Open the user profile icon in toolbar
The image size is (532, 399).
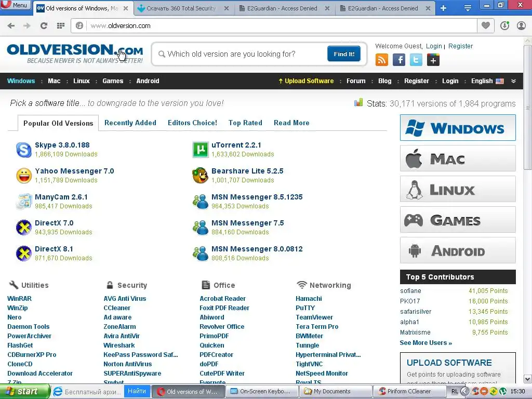[x=521, y=25]
